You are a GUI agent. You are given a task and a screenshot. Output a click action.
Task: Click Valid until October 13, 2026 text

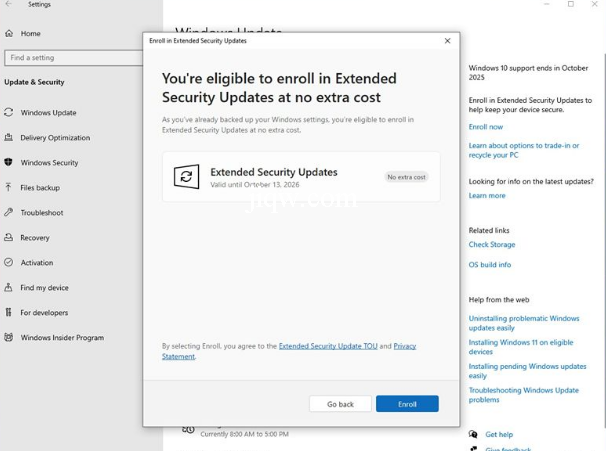click(x=255, y=185)
